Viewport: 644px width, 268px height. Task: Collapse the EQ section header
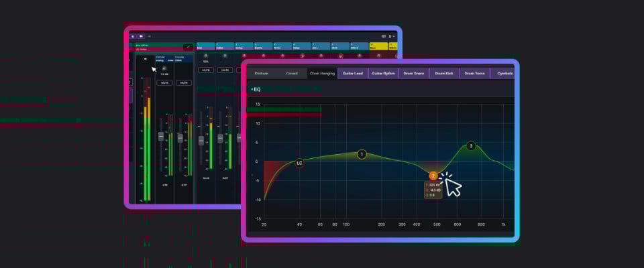256,89
